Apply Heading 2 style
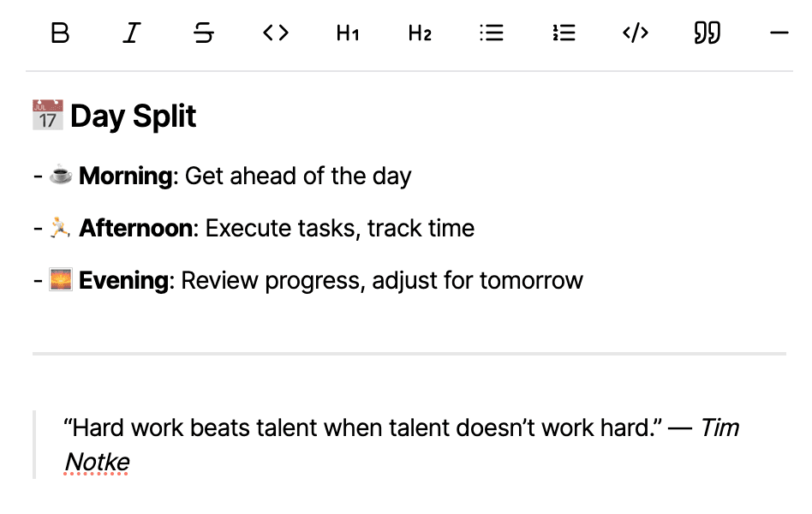Viewport: 812px width, 514px height. click(420, 33)
